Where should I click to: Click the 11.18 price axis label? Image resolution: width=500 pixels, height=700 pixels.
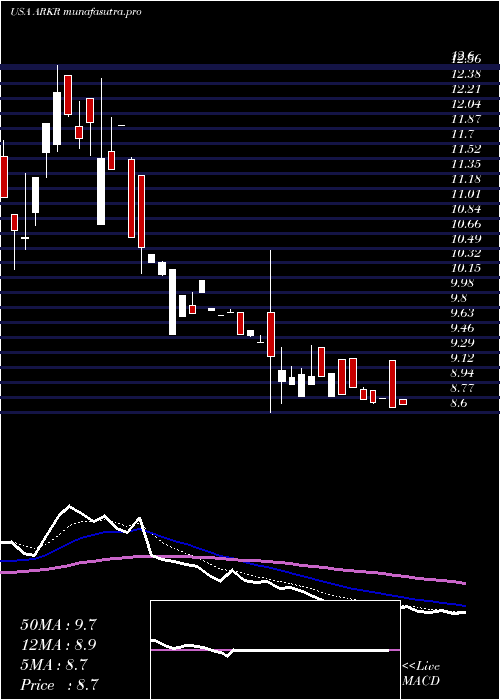click(x=465, y=179)
